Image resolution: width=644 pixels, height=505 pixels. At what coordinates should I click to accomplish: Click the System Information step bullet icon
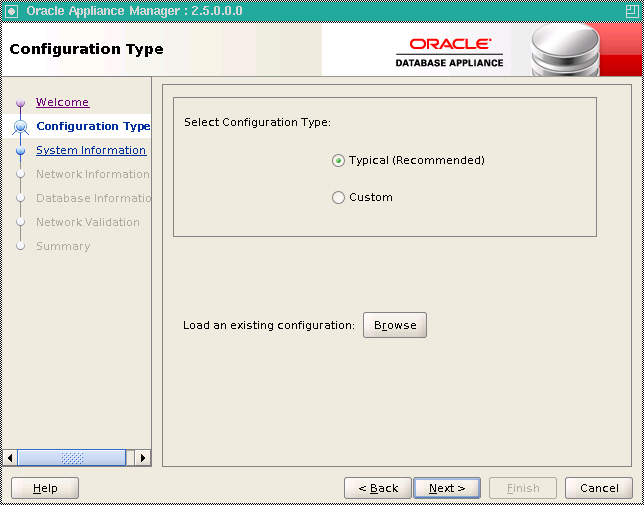click(x=21, y=151)
